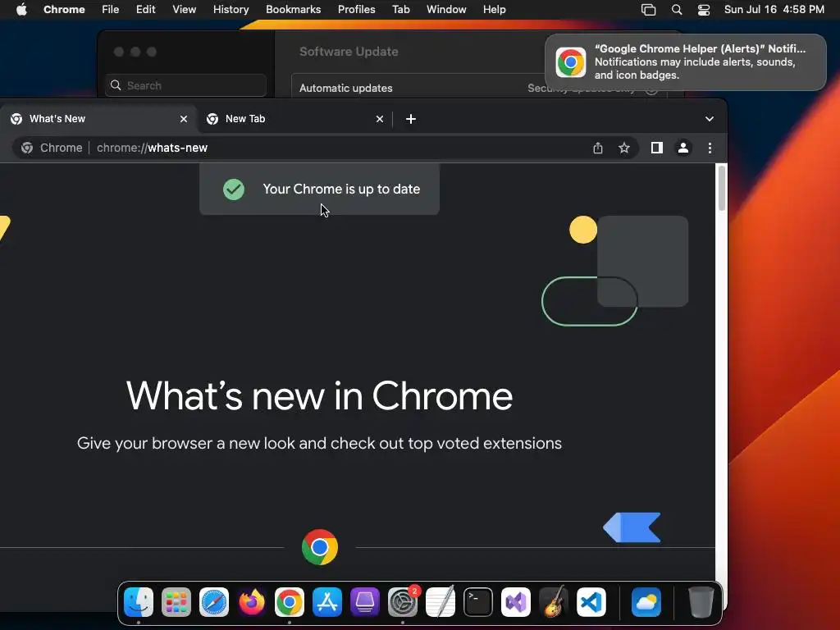Image resolution: width=840 pixels, height=630 pixels.
Task: Launch Terminal from the dock
Action: 478,602
